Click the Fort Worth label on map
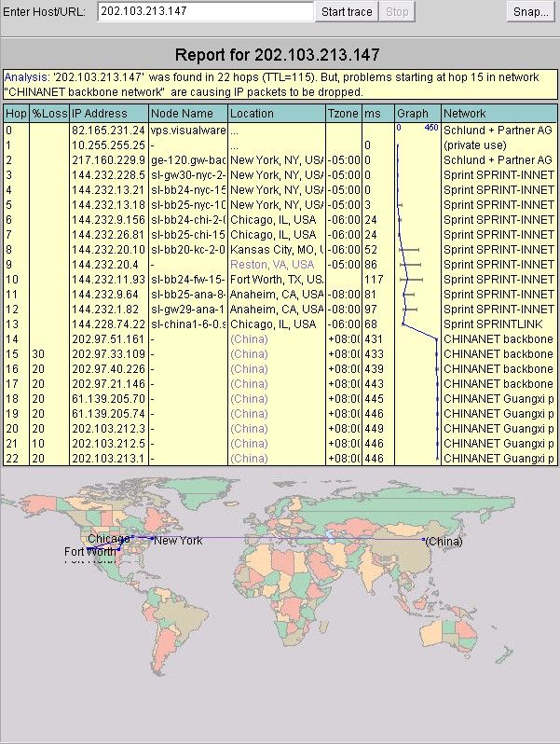Viewport: 560px width, 744px height. tap(90, 551)
